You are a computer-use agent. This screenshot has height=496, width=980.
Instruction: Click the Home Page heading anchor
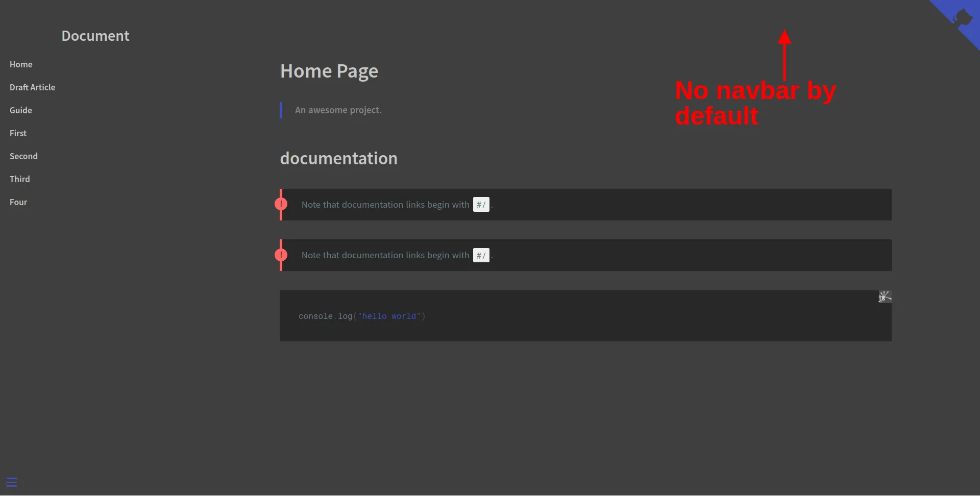point(329,71)
